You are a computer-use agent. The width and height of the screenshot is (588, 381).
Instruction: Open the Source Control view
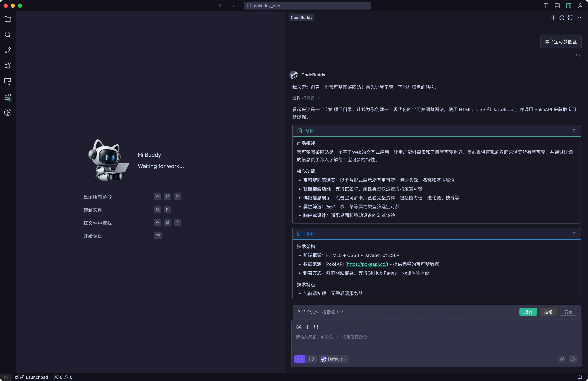8,50
